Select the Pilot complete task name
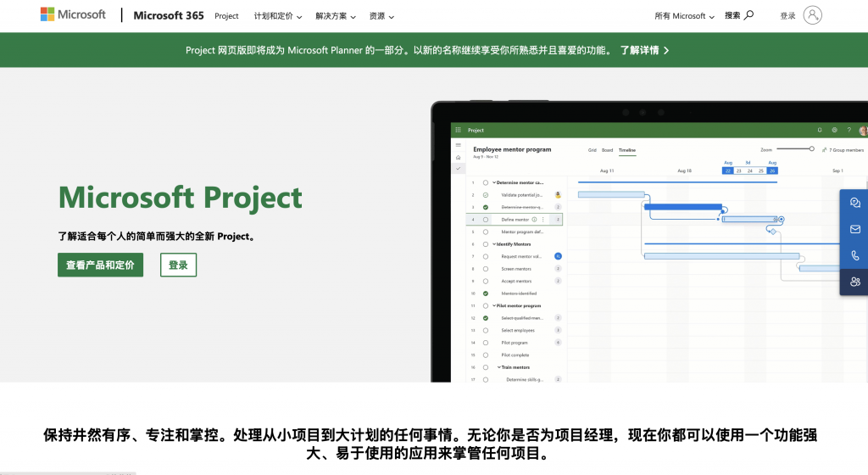This screenshot has height=475, width=868. click(x=515, y=355)
